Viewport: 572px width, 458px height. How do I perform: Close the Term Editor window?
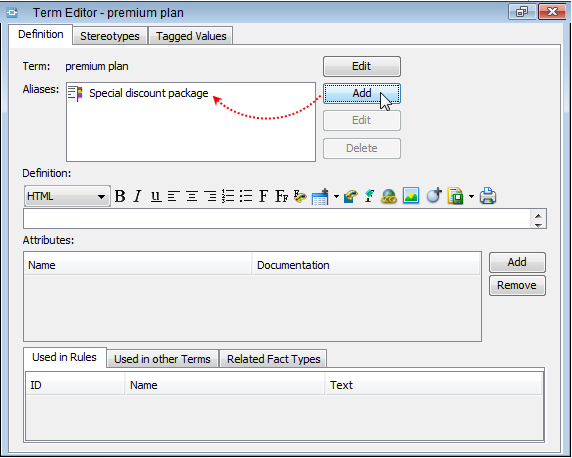552,12
